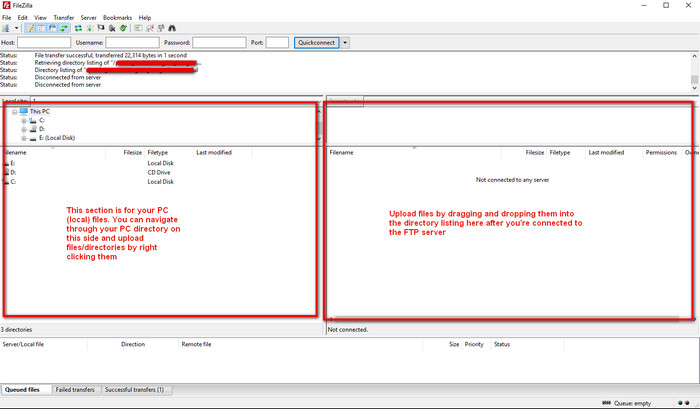The width and height of the screenshot is (700, 409).
Task: Click the Password input field
Action: pyautogui.click(x=219, y=42)
